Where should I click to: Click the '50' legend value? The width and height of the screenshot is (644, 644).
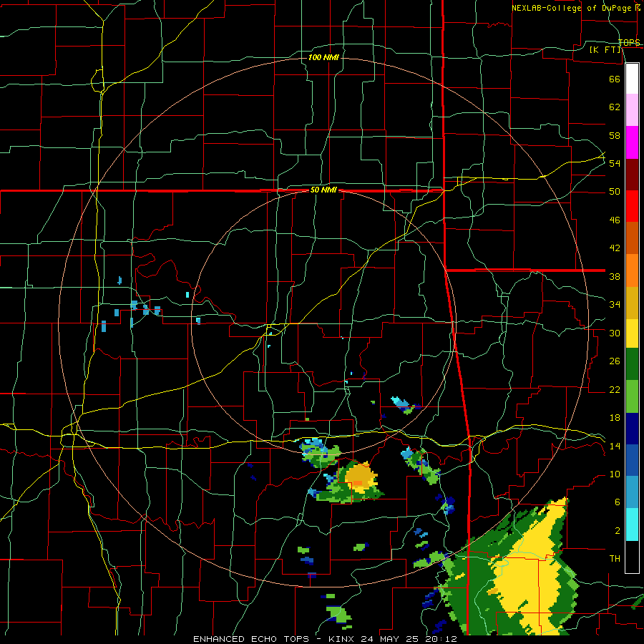(615, 192)
